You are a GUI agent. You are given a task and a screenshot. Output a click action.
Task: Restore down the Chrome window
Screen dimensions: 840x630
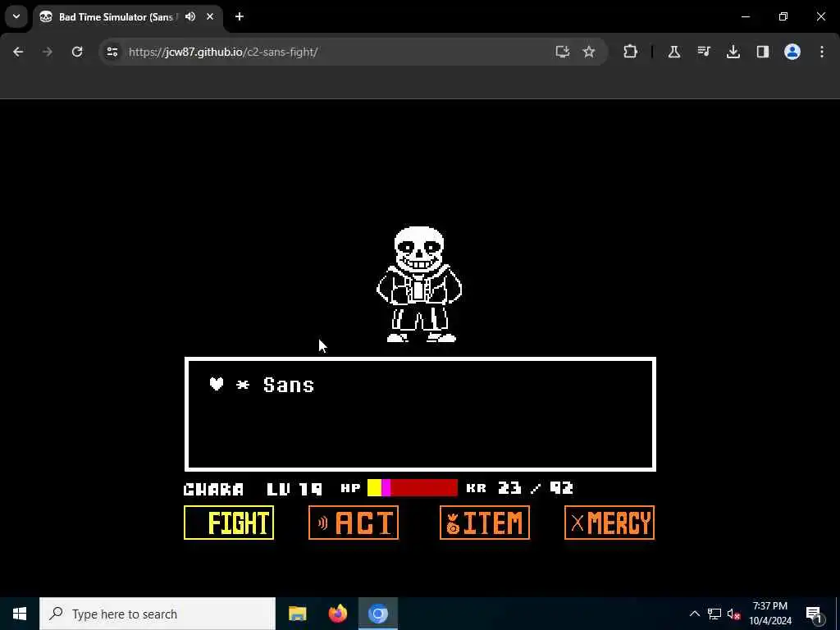783,16
